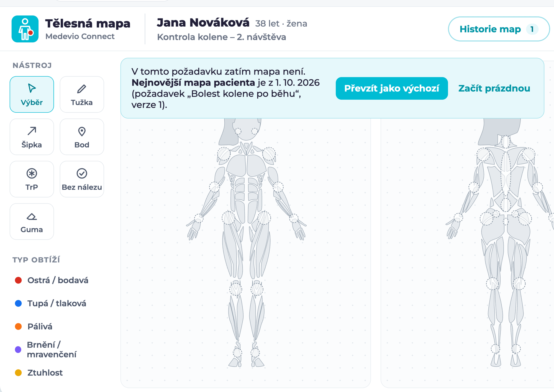This screenshot has width=554, height=392.
Task: Select the Ztuhlost label
Action: (45, 373)
